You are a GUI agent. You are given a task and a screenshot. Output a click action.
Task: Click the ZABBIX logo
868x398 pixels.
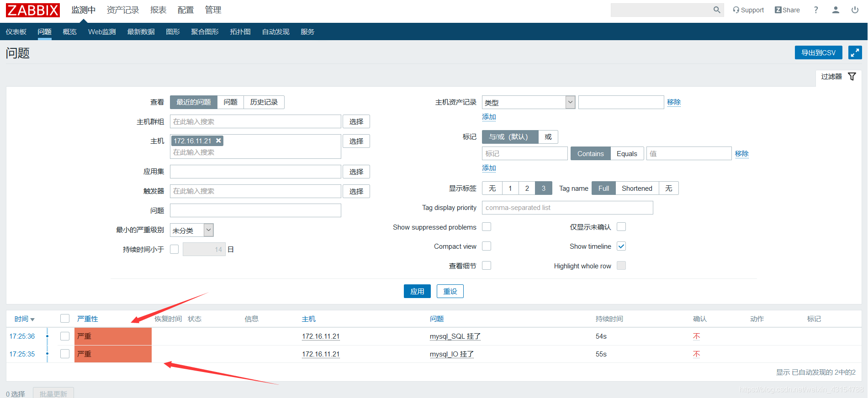coord(33,10)
